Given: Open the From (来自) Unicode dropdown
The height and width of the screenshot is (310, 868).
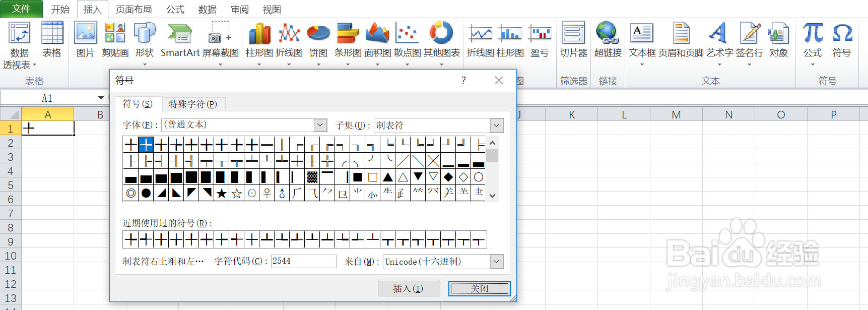Looking at the screenshot, I should click(496, 262).
